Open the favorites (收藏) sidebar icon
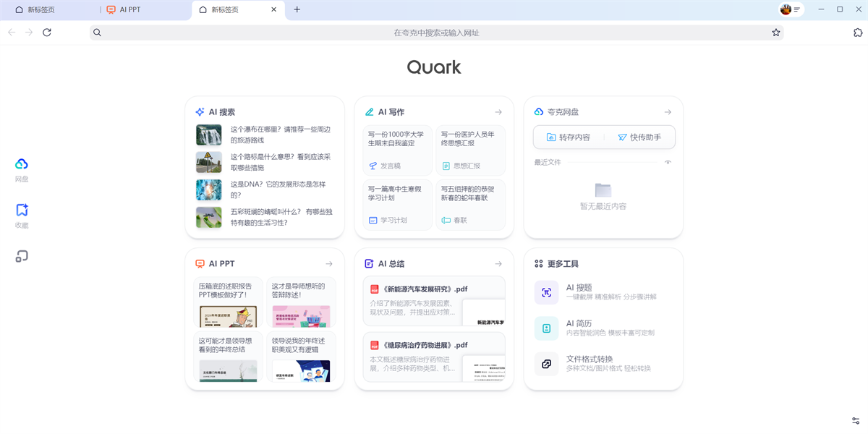The image size is (868, 434). [22, 210]
